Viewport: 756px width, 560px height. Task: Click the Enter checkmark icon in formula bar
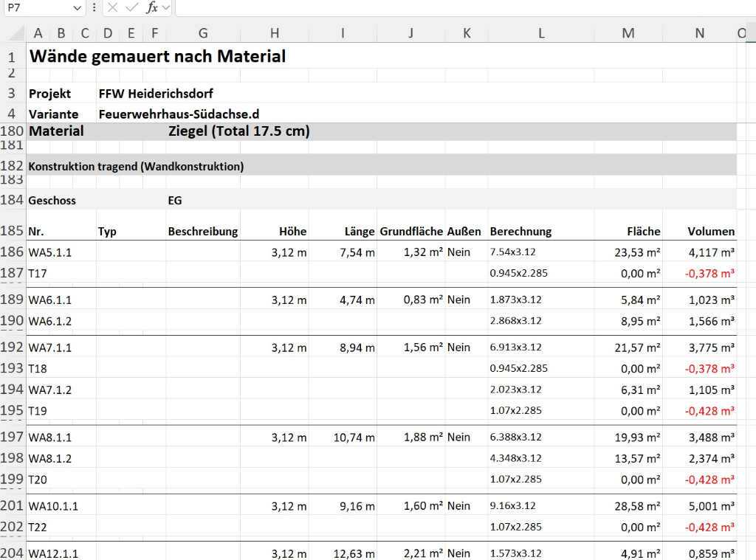(x=131, y=7)
